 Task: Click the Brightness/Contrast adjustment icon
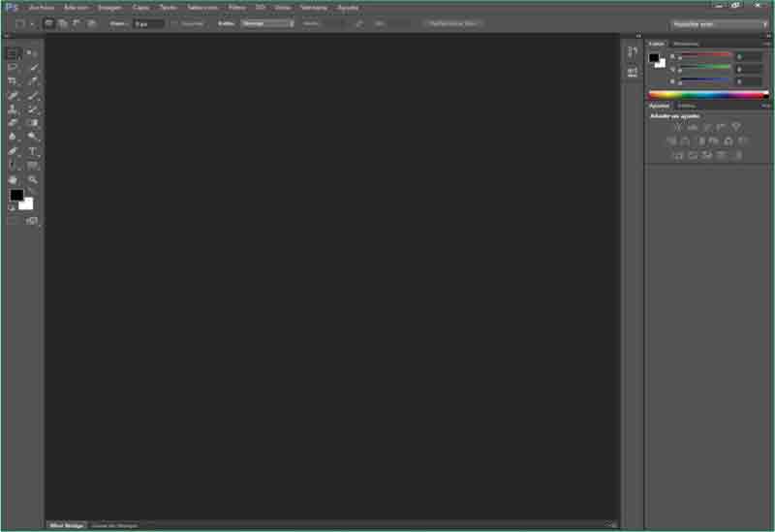point(677,127)
